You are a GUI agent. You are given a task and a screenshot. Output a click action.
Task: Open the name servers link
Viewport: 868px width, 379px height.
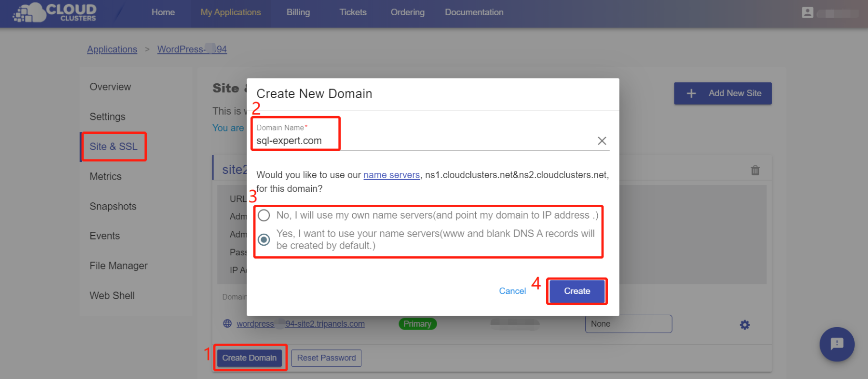pos(392,175)
